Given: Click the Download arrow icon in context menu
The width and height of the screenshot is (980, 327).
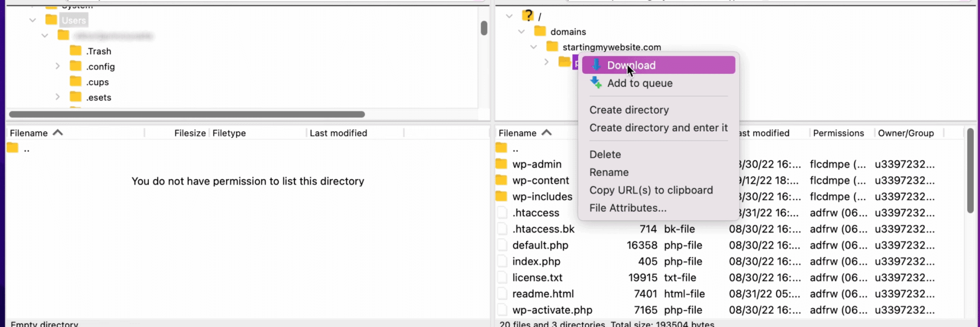Looking at the screenshot, I should [x=596, y=65].
